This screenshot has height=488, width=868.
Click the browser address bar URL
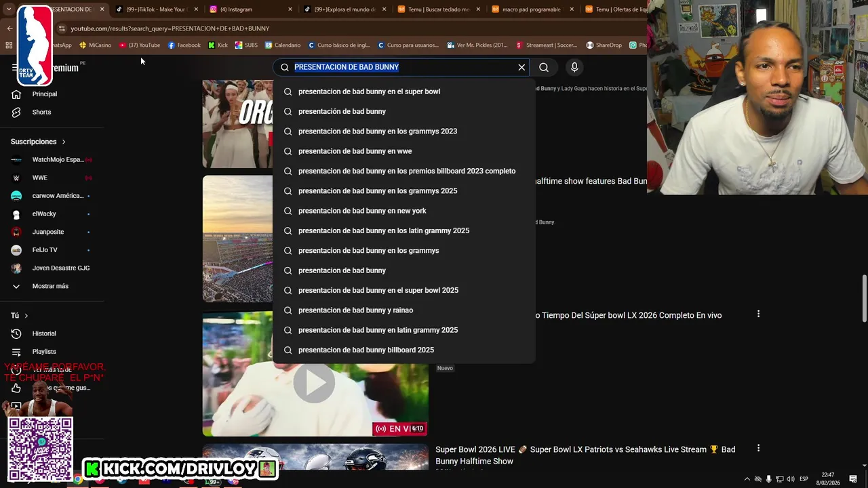pyautogui.click(x=170, y=28)
